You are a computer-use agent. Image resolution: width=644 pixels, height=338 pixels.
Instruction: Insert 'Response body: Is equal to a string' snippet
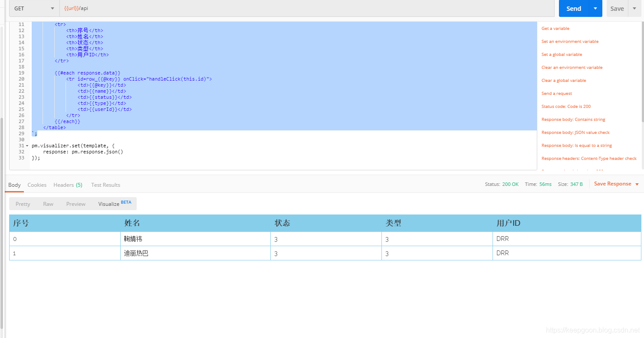click(577, 146)
